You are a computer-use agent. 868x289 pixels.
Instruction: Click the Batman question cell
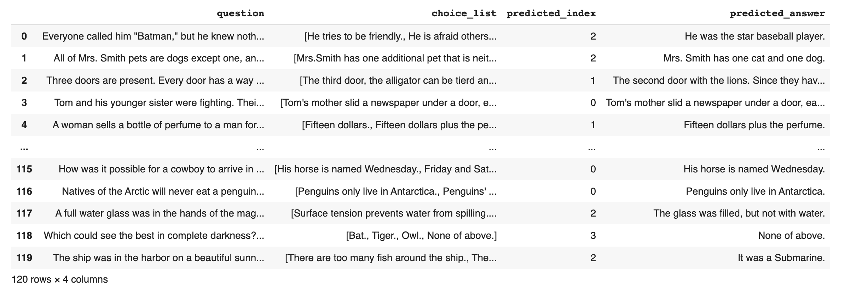coord(153,36)
